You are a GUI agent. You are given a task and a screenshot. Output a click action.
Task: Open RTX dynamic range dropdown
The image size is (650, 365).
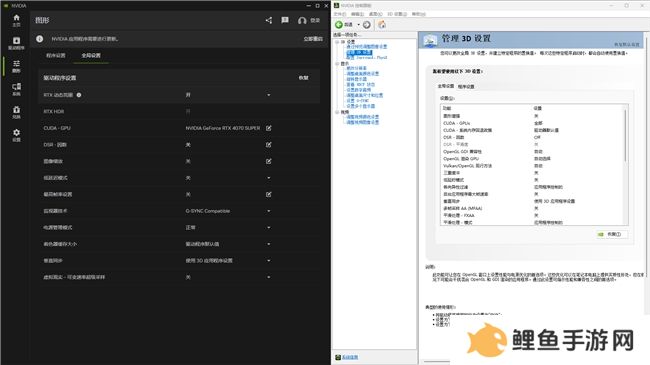pyautogui.click(x=269, y=95)
